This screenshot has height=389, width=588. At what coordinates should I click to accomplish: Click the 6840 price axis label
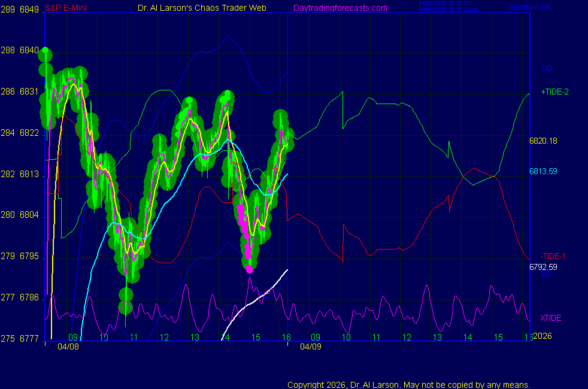pyautogui.click(x=29, y=50)
